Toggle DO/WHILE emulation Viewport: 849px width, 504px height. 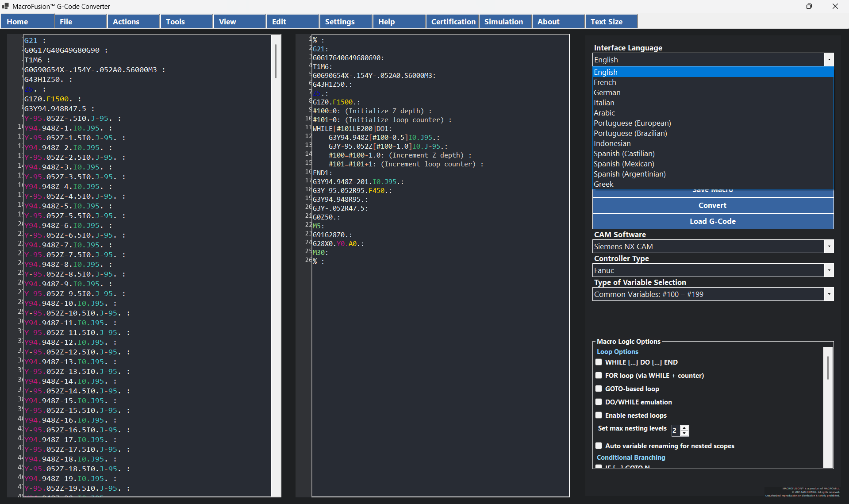tap(599, 402)
